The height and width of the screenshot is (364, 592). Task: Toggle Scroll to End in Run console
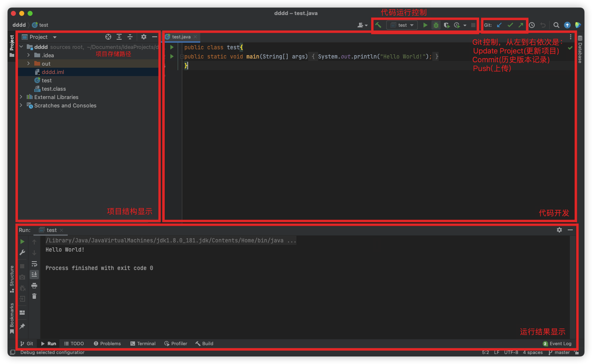34,275
